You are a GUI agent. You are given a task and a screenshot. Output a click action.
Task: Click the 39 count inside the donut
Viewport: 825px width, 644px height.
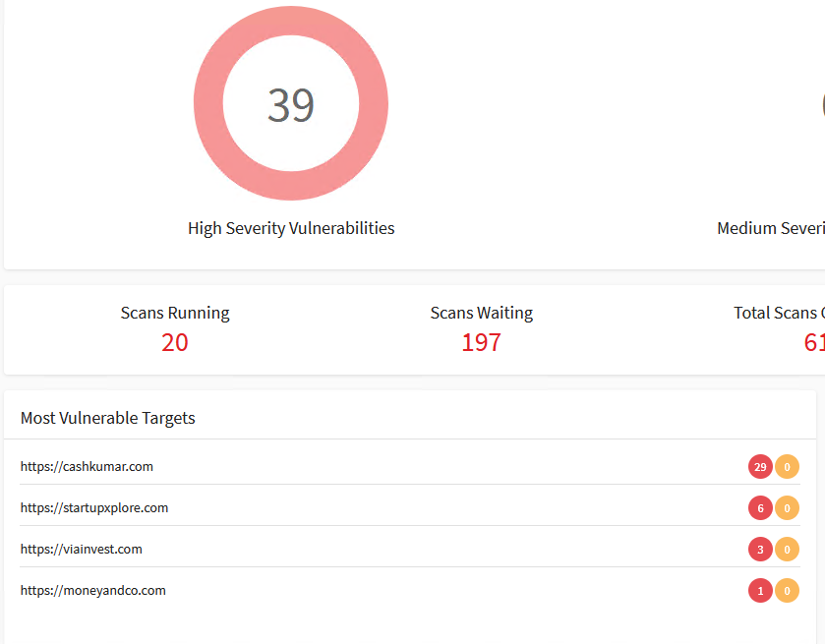(x=291, y=104)
